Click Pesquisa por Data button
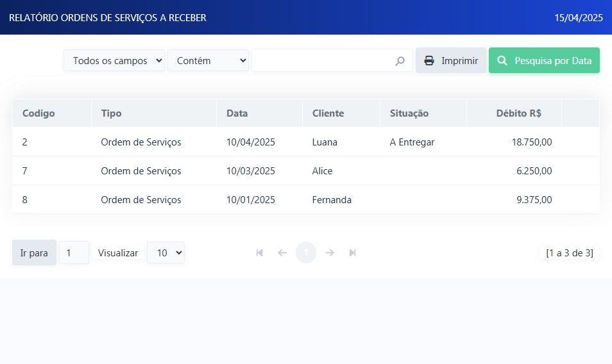This screenshot has width=612, height=364. (x=544, y=60)
